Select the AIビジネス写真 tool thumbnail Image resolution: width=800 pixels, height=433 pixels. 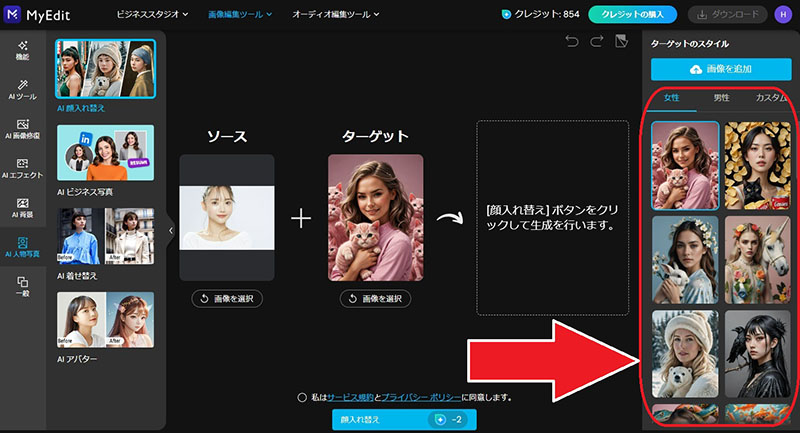tap(105, 152)
